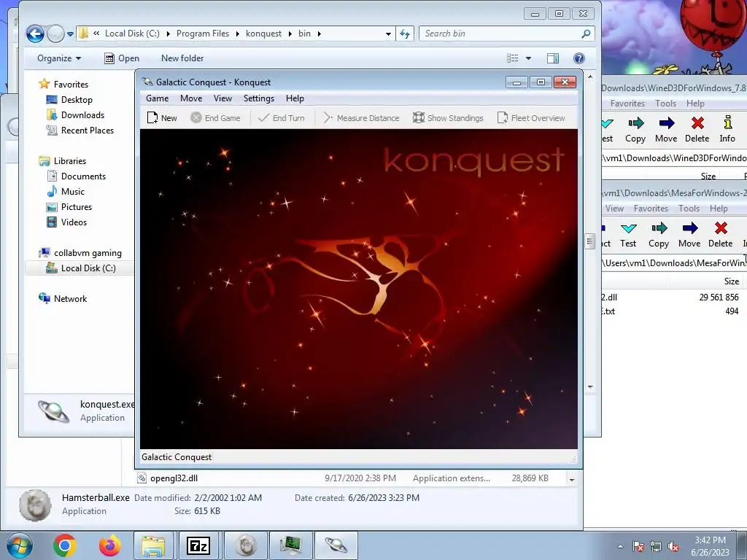This screenshot has height=560, width=747.
Task: Open the Game menu in Konquest
Action: click(158, 98)
